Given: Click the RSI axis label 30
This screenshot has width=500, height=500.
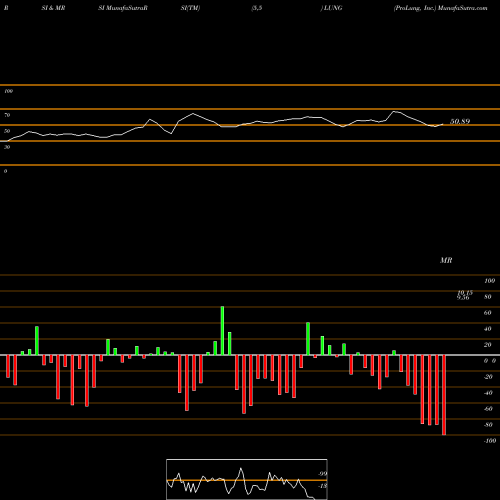Looking at the screenshot, I should coord(7,147).
